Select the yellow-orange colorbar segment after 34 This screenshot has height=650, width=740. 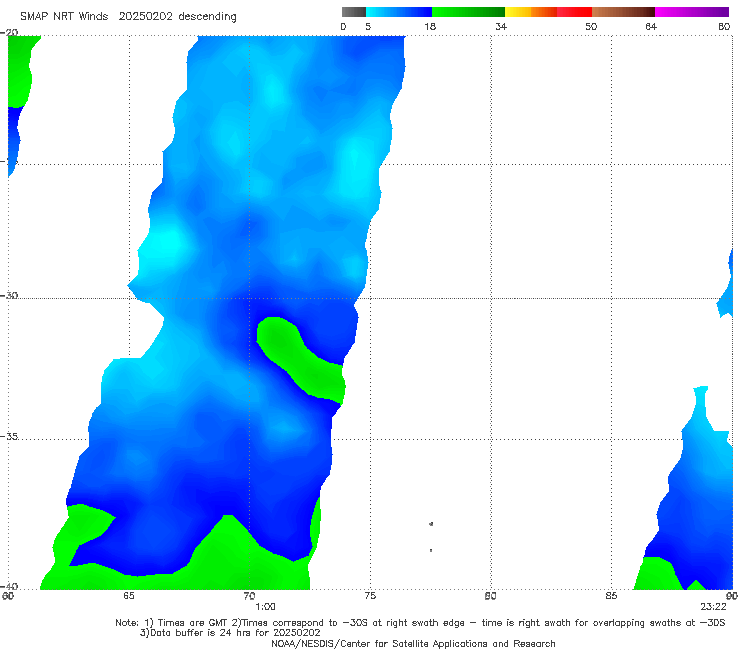(530, 12)
